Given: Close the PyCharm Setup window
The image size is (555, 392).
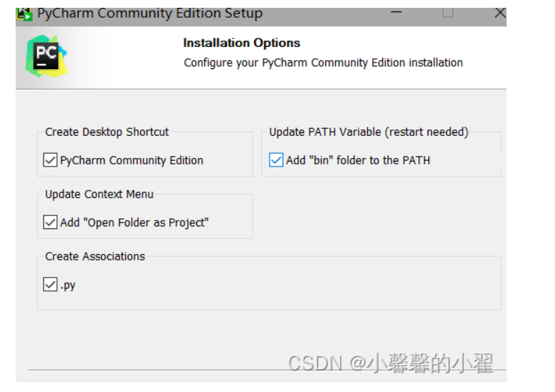Looking at the screenshot, I should (x=499, y=13).
